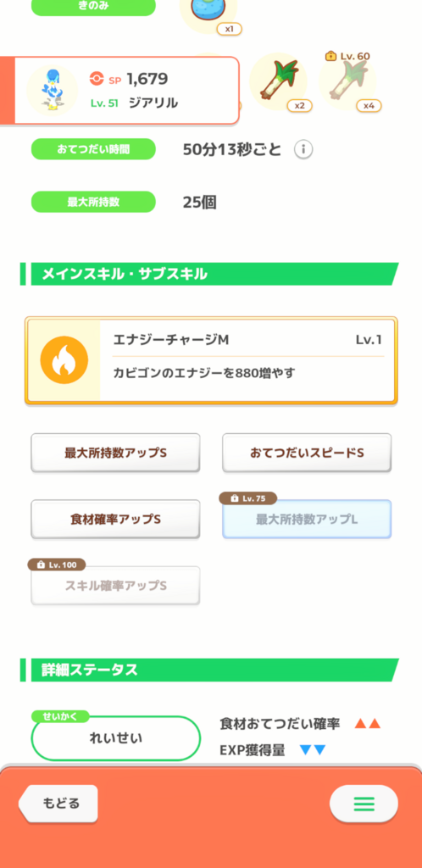This screenshot has height=868, width=422.
Task: Tap the れいせい nature box
Action: click(x=115, y=738)
